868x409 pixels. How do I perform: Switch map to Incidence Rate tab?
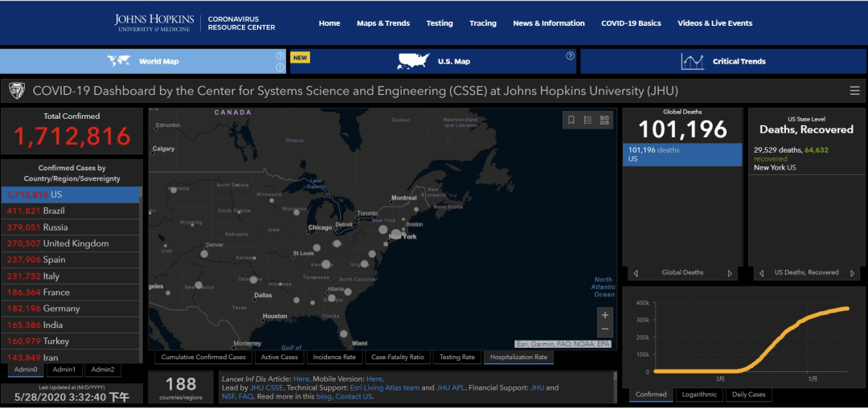pyautogui.click(x=334, y=358)
